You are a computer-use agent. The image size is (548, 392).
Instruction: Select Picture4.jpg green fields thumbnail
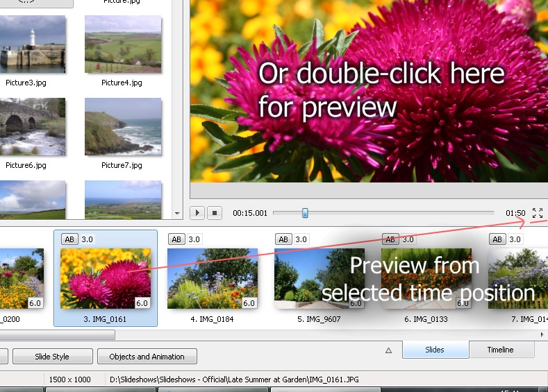pyautogui.click(x=123, y=44)
